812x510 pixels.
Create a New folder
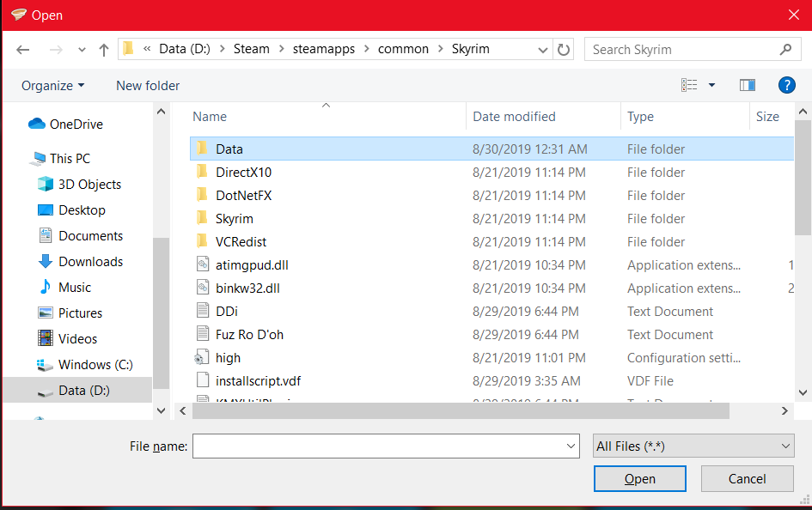148,85
